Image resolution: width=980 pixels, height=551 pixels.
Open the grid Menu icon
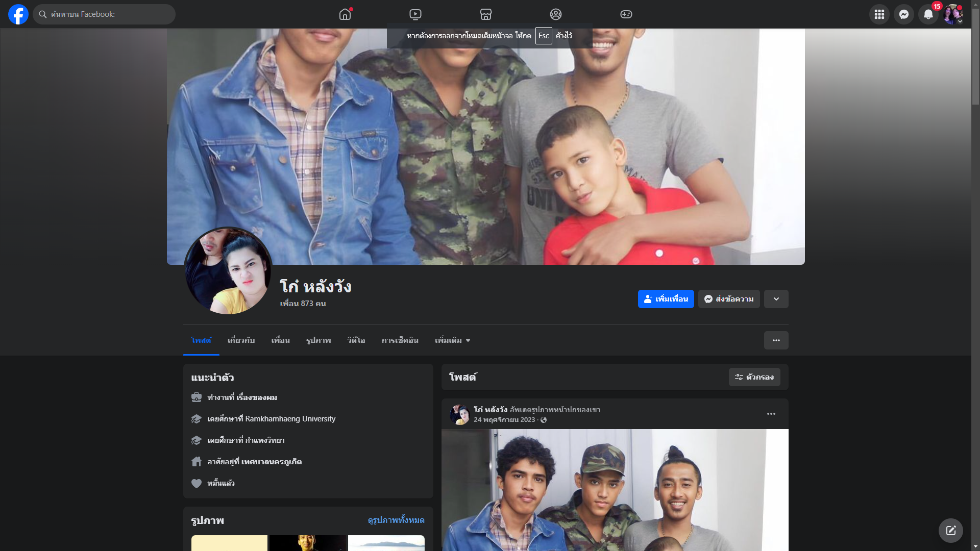click(x=879, y=14)
